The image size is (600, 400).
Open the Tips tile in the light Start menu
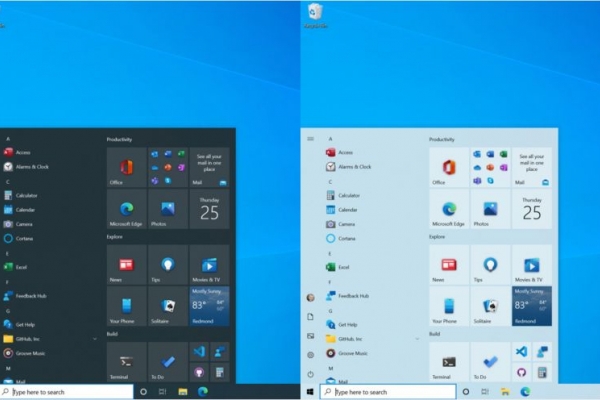[x=491, y=264]
